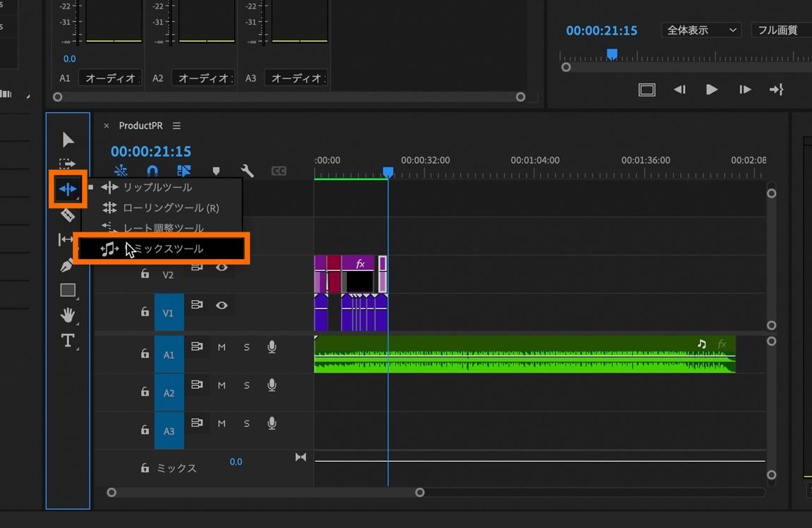Screen dimensions: 812x528
Task: Choose リミックスツール from flyout
Action: coord(162,248)
